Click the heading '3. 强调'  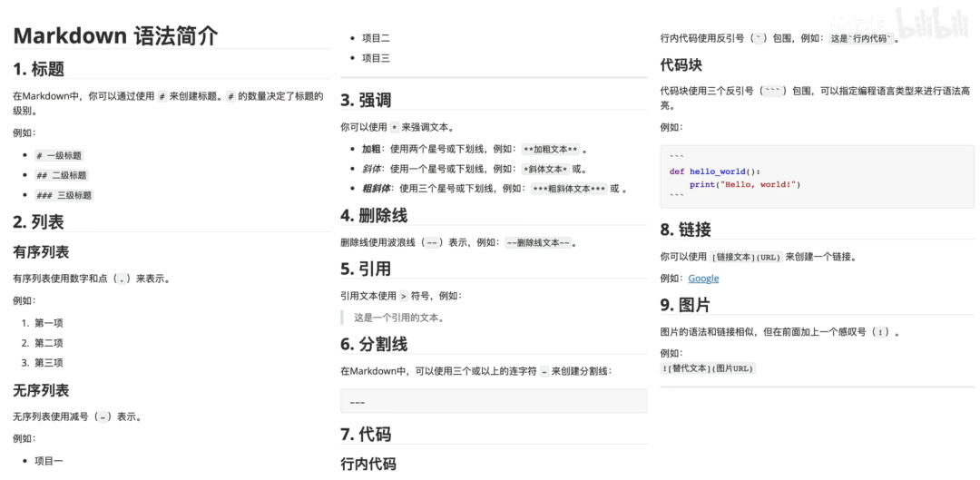click(367, 100)
